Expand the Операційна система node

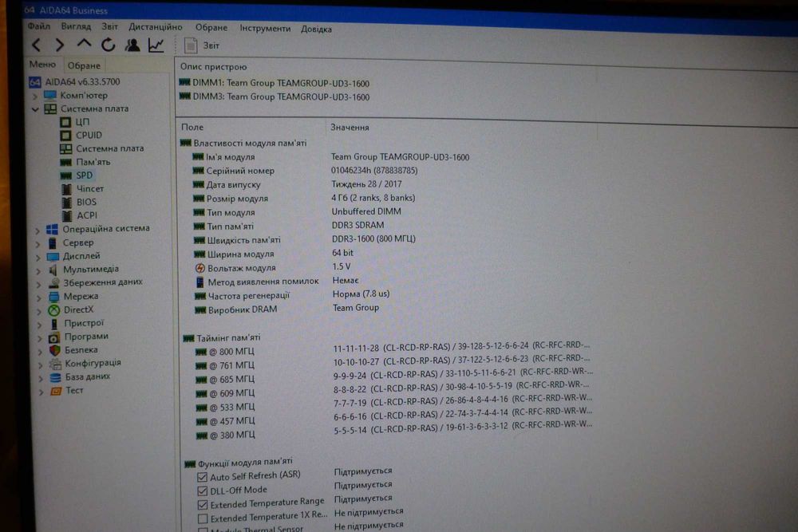click(x=38, y=230)
